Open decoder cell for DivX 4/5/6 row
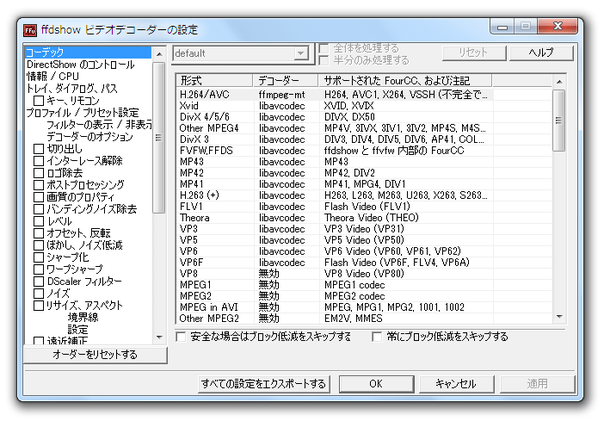This screenshot has height=421, width=604. click(287, 117)
